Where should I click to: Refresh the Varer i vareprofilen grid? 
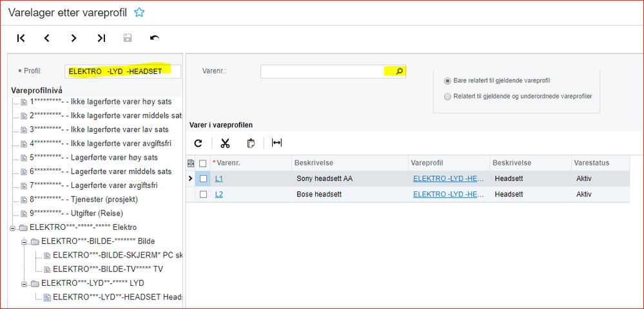click(199, 143)
